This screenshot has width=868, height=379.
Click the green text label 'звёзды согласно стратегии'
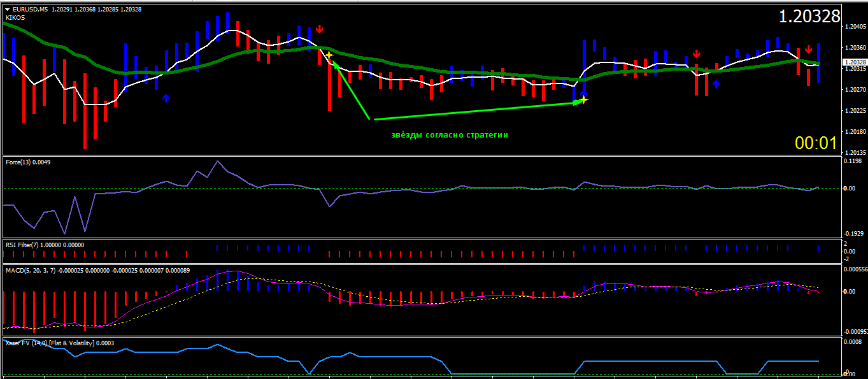coord(450,135)
